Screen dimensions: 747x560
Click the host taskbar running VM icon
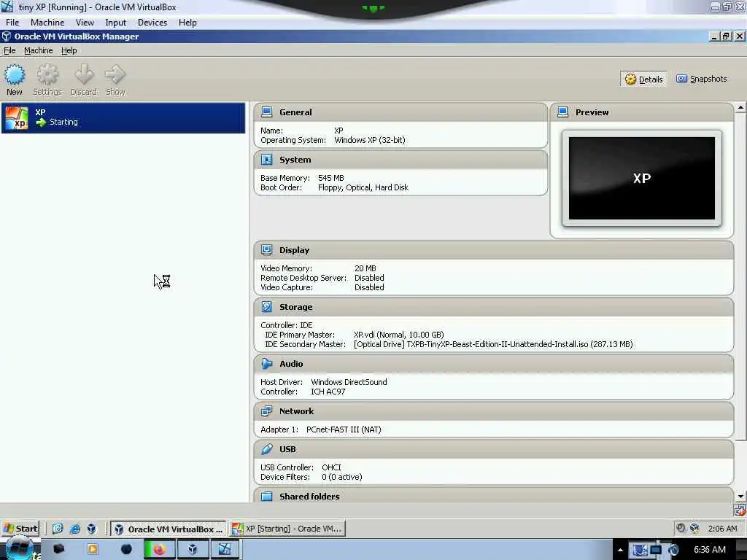(225, 550)
